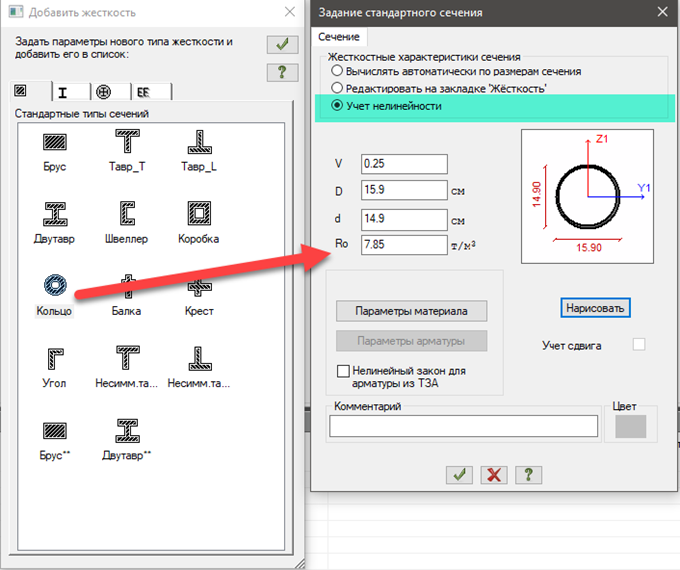This screenshot has width=680, height=570.
Task: Select Несимм.та... inverted-T section
Action: coord(199,358)
